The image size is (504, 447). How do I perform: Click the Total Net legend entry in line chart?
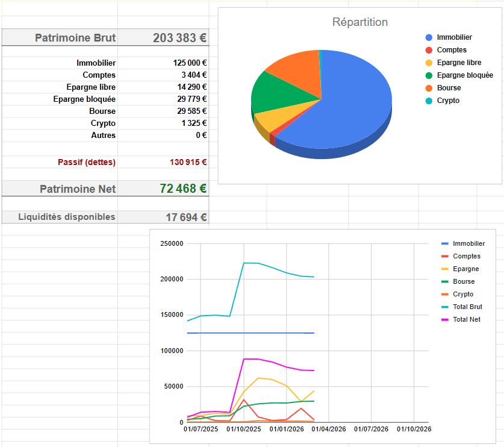[466, 319]
